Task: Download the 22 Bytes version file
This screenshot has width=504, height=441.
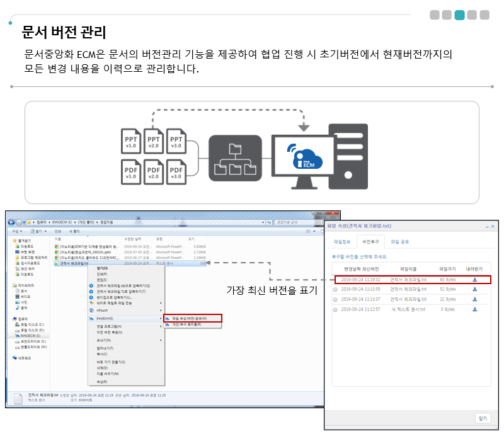Action: point(474,299)
